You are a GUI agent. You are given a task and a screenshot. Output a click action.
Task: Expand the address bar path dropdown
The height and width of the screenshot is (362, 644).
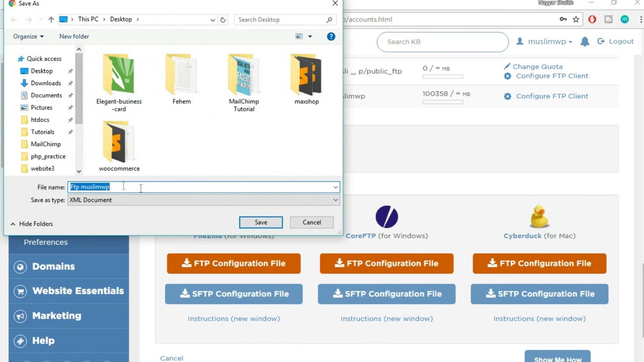(x=212, y=20)
